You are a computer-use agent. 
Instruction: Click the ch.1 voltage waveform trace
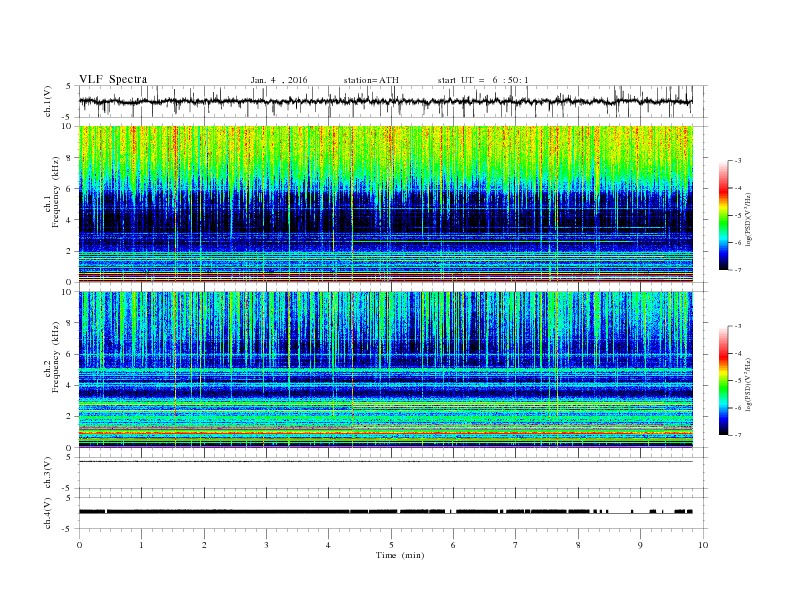pos(385,101)
